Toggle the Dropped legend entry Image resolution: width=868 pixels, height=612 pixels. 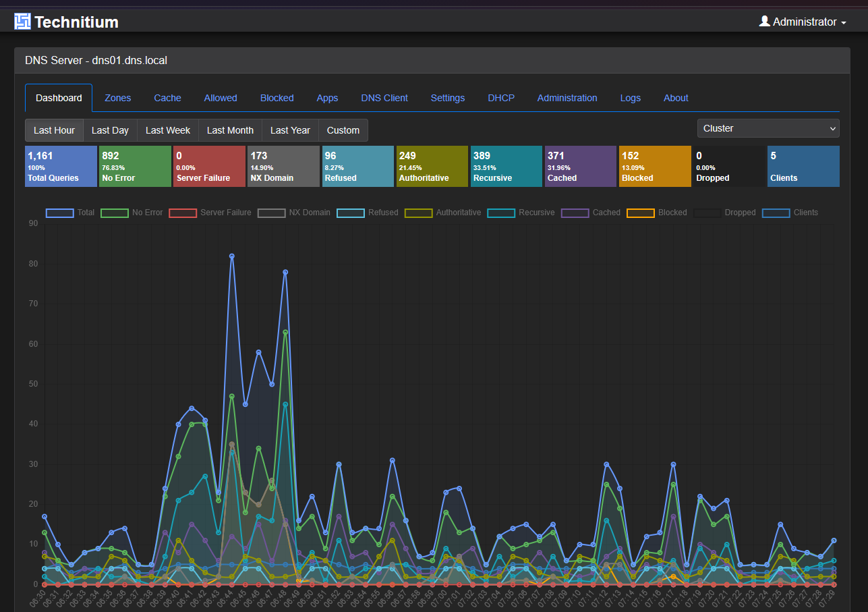tap(724, 213)
